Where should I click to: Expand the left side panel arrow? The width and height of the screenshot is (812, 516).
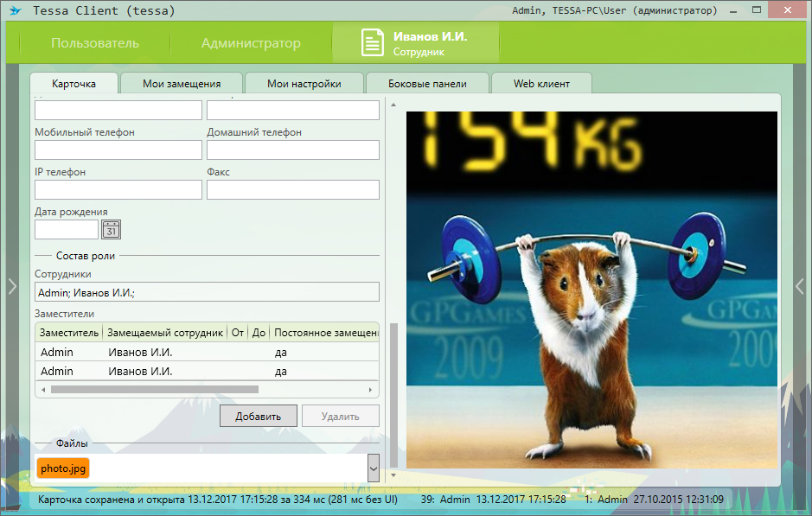12,286
